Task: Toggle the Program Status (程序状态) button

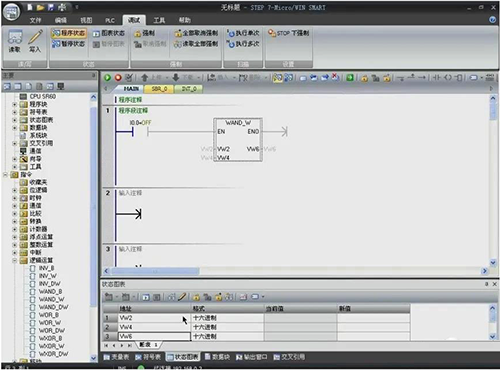Action: (x=69, y=33)
